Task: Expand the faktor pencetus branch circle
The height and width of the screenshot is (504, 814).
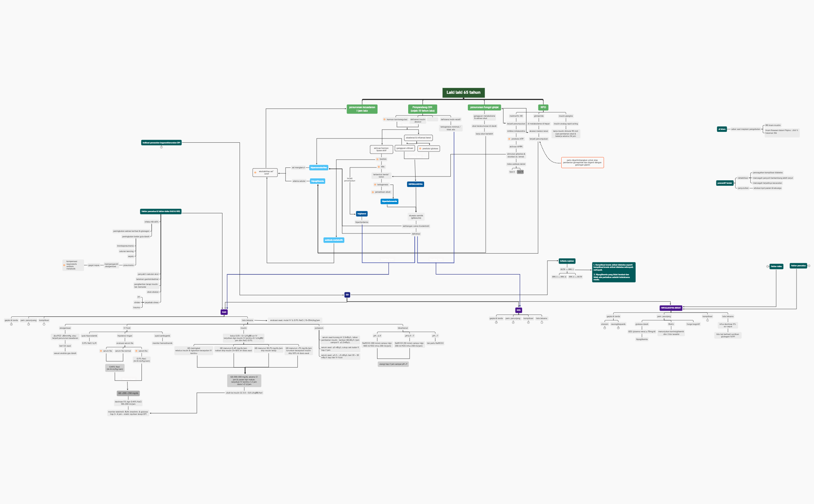Action: click(809, 266)
